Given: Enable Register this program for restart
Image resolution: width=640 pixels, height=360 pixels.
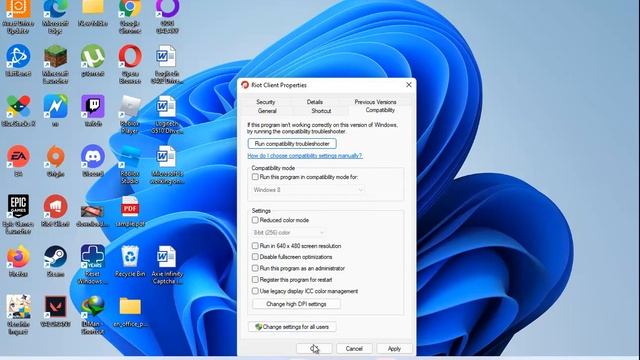Looking at the screenshot, I should tap(255, 280).
